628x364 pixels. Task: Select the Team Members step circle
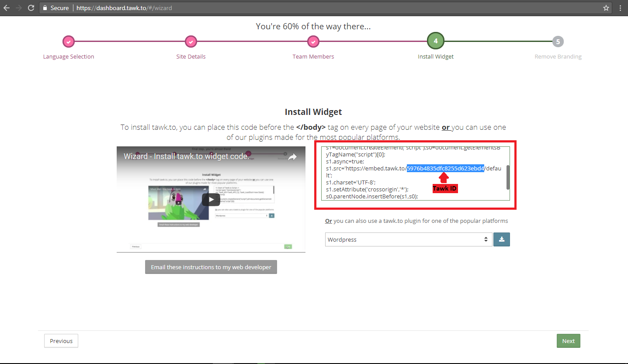(313, 42)
